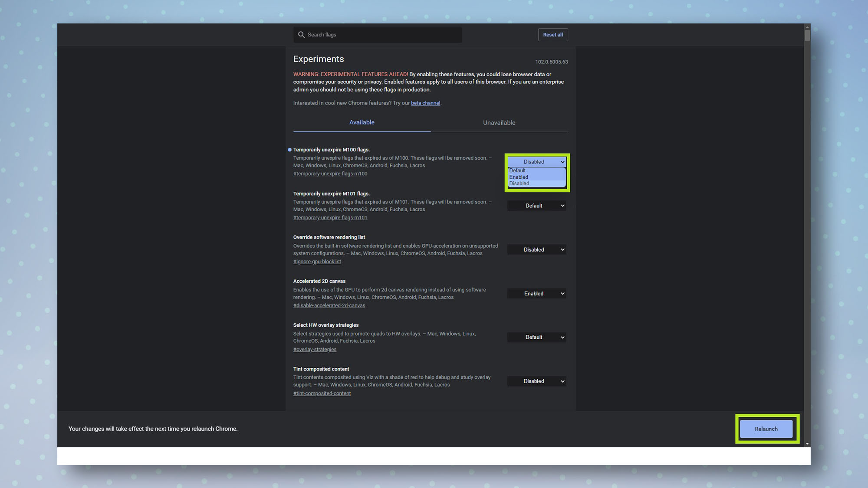Click the magnifier search icon

pyautogui.click(x=301, y=35)
